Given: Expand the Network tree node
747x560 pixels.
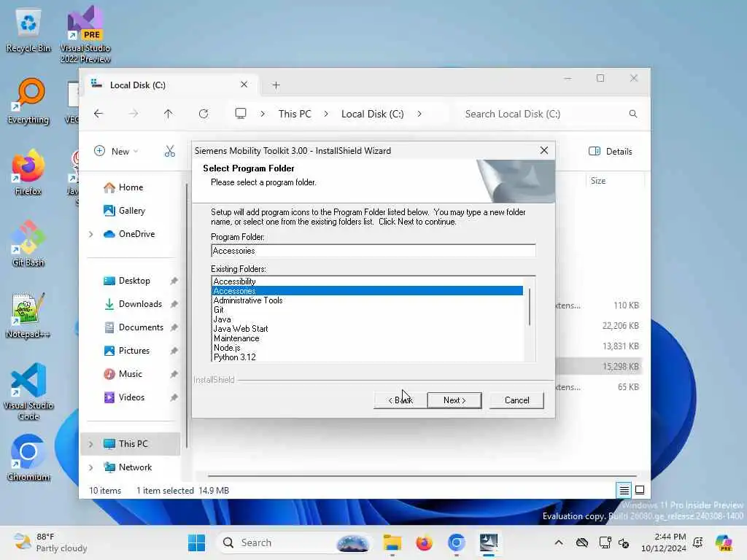Looking at the screenshot, I should [90, 467].
